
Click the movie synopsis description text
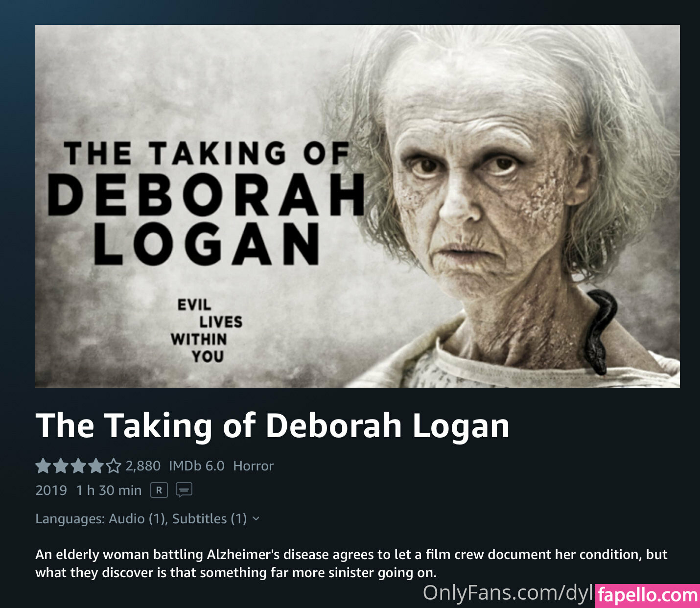click(351, 563)
